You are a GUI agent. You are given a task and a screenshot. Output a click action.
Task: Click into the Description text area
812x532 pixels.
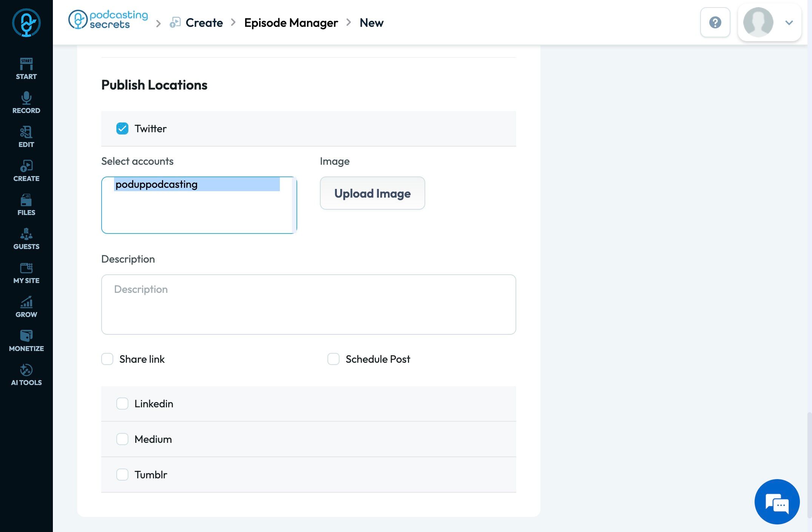[x=308, y=304]
